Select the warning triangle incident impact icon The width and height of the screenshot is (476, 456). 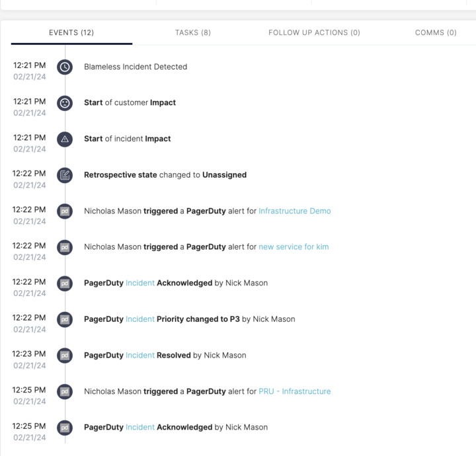tap(65, 139)
